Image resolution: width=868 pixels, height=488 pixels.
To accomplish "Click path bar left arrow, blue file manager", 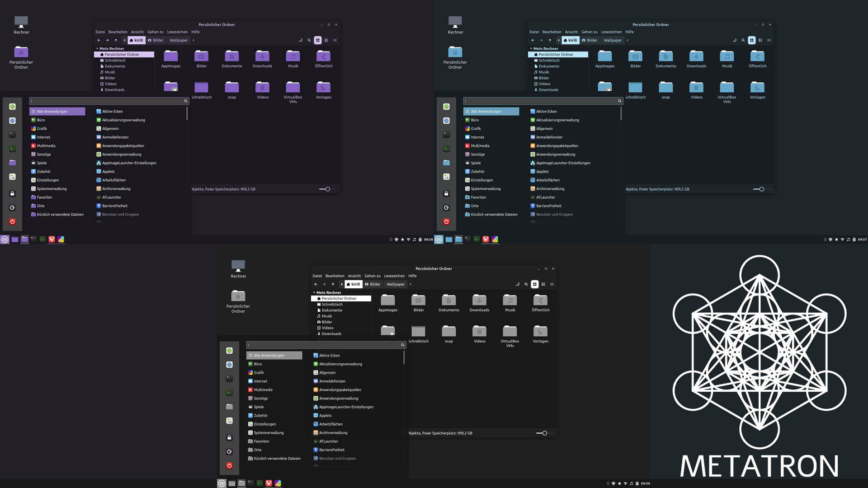I will click(559, 40).
